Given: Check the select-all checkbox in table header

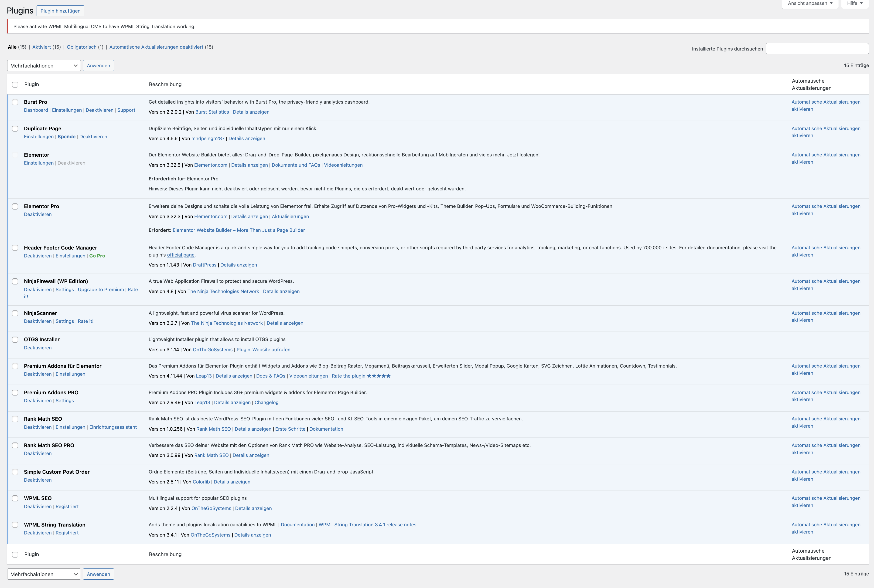Looking at the screenshot, I should click(15, 84).
